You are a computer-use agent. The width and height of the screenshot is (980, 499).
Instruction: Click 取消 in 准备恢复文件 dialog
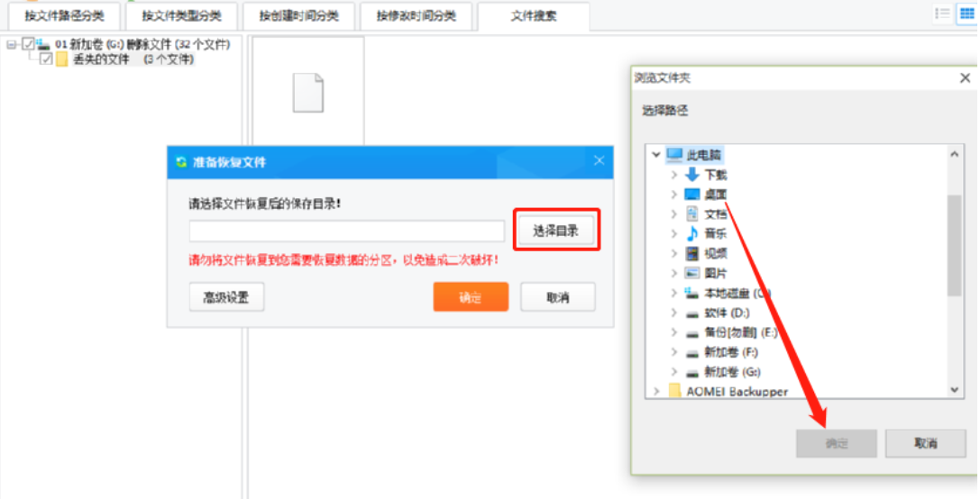[557, 297]
